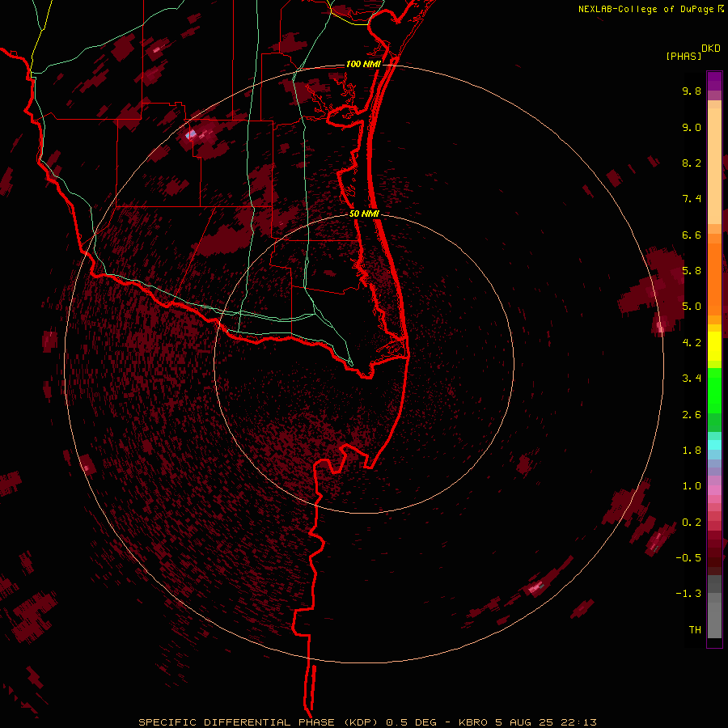Click the 5.8 value on the color scale
Viewport: 728px width, 728px height.
692,271
